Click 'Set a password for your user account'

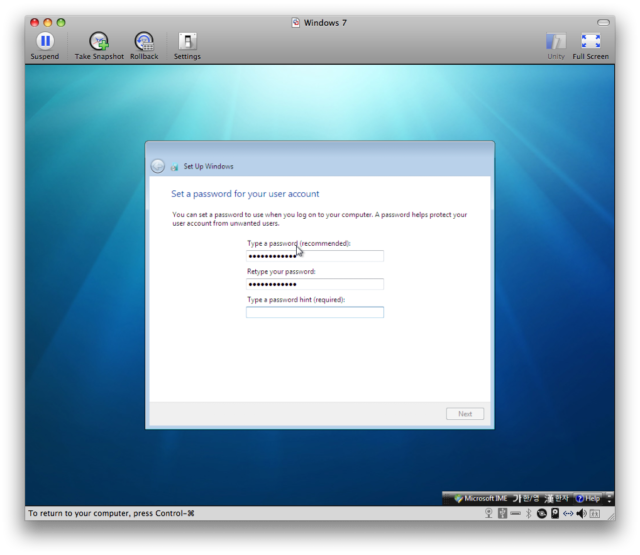click(x=245, y=194)
